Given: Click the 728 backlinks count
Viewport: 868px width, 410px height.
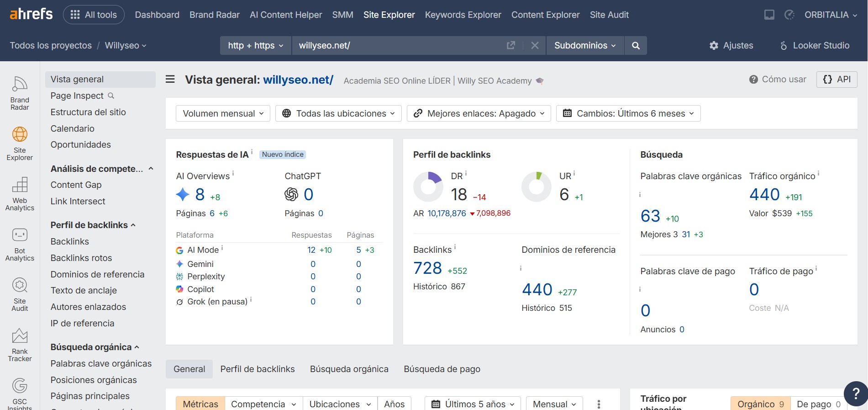Looking at the screenshot, I should (x=427, y=268).
